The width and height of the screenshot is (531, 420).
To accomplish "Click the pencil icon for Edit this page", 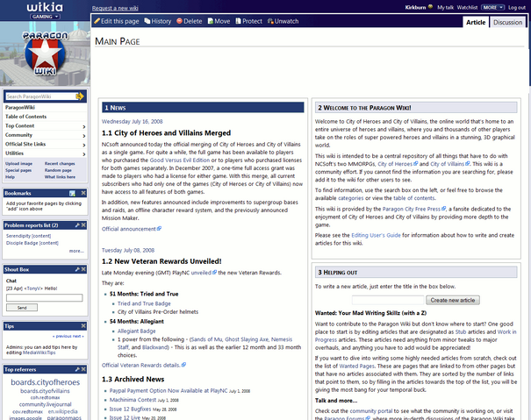I will click(97, 21).
